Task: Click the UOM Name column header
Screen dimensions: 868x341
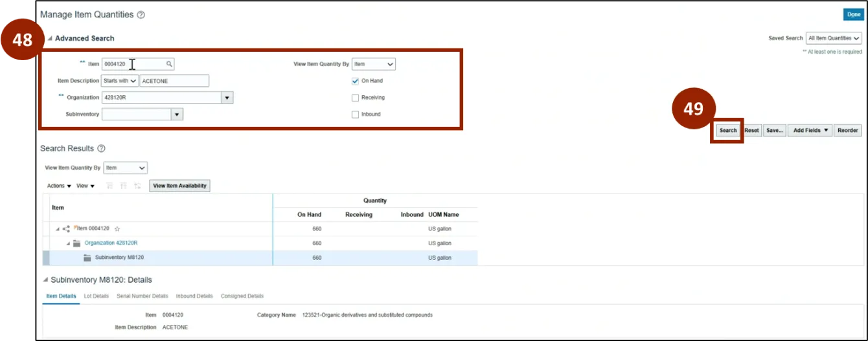Action: click(x=443, y=215)
